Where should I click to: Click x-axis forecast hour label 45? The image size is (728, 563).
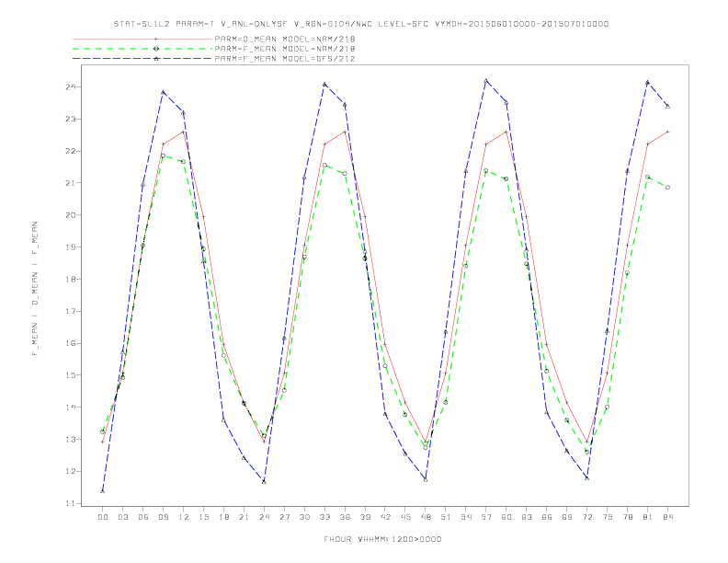pos(405,517)
